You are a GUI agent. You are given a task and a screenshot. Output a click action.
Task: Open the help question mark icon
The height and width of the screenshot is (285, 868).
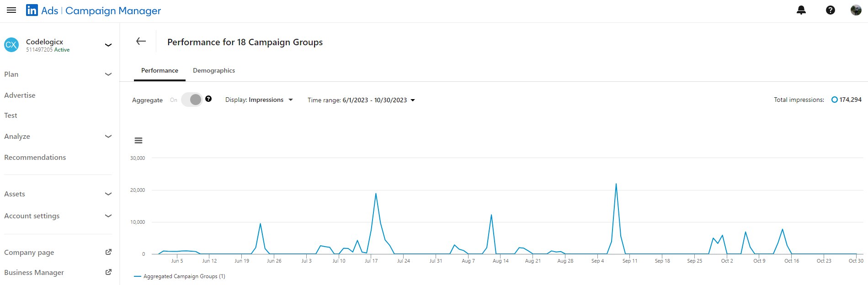click(x=830, y=10)
